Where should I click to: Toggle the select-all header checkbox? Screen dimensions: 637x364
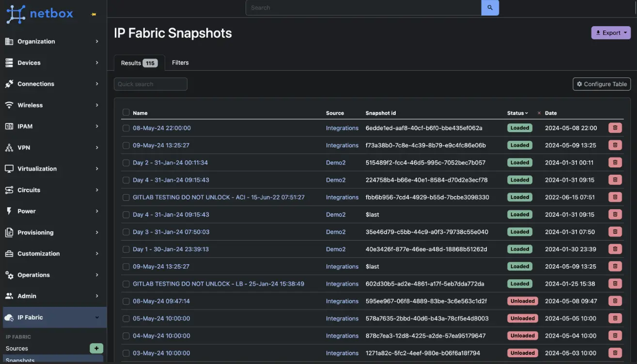pos(126,113)
